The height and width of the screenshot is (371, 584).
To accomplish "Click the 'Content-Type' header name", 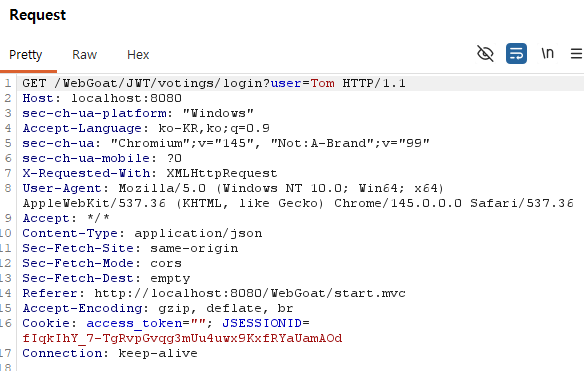I will tap(70, 233).
